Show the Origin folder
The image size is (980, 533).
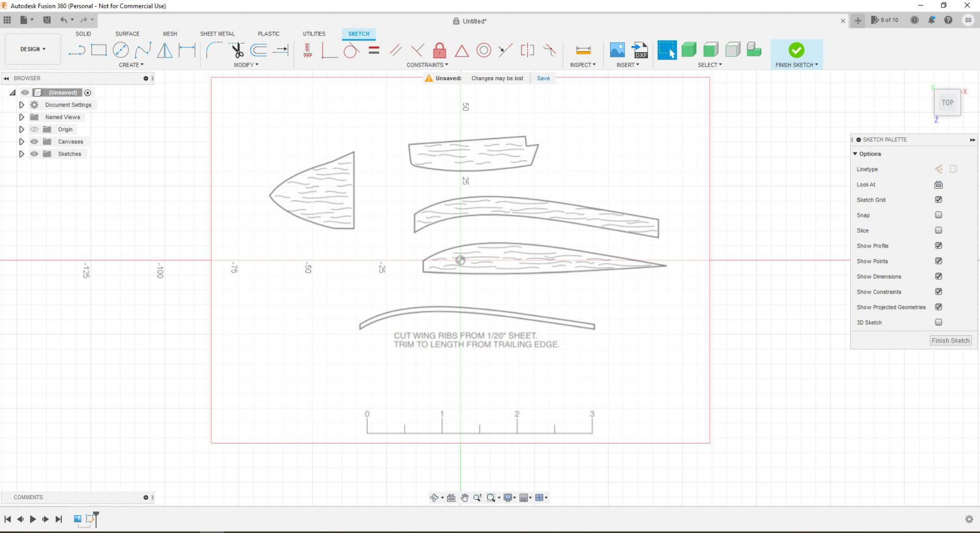click(34, 129)
